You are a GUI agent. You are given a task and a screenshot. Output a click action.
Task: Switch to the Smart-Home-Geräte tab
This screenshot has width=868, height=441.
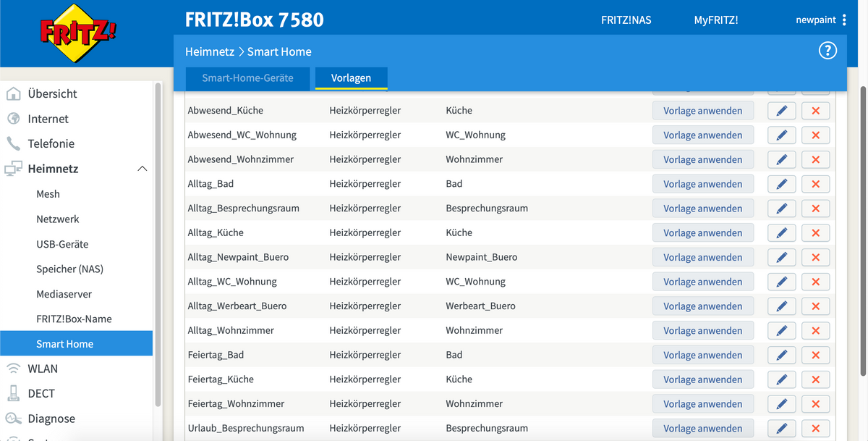pos(247,78)
